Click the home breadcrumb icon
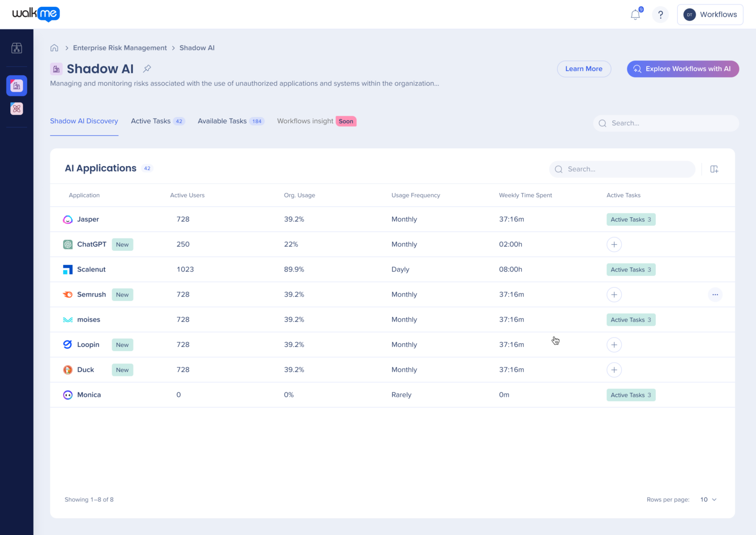This screenshot has height=535, width=756. pyautogui.click(x=54, y=48)
